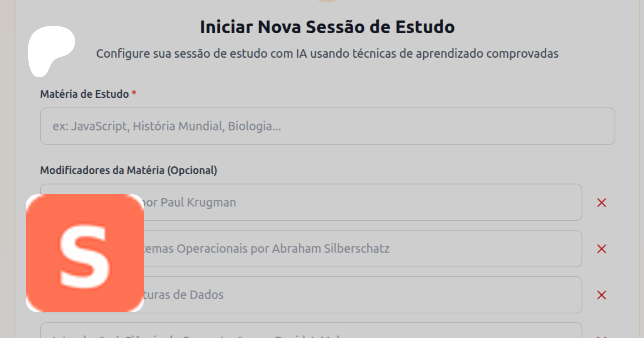The image size is (644, 338).
Task: Click the heading Iniciar Nova Sessão de Estudo
Action: 327,27
